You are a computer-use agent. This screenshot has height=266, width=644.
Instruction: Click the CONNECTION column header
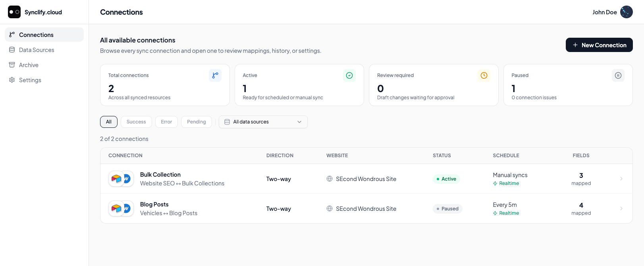[x=125, y=156]
